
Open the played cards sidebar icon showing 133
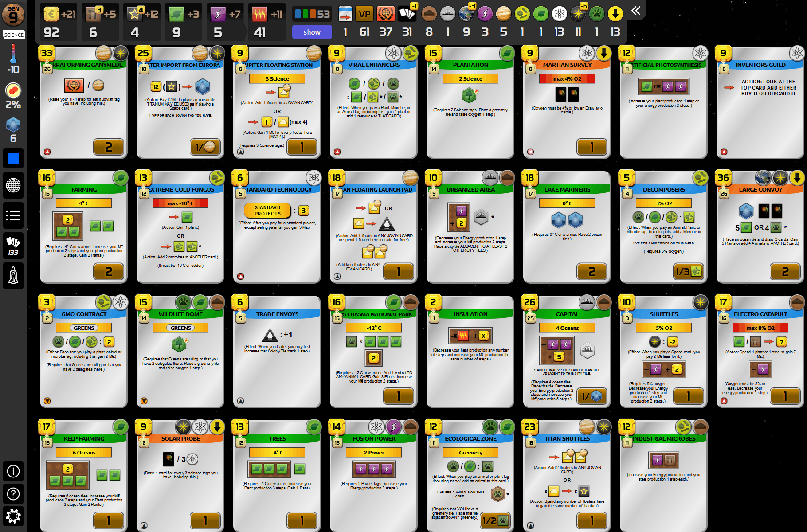[x=13, y=246]
